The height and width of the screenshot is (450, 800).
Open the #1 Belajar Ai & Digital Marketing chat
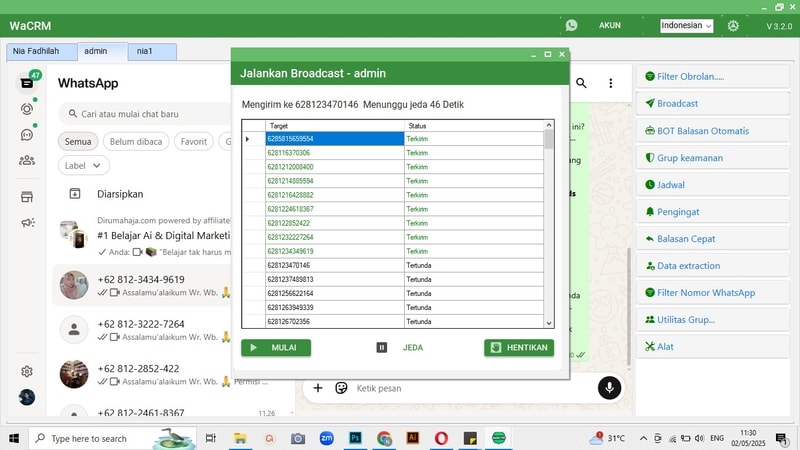(143, 237)
